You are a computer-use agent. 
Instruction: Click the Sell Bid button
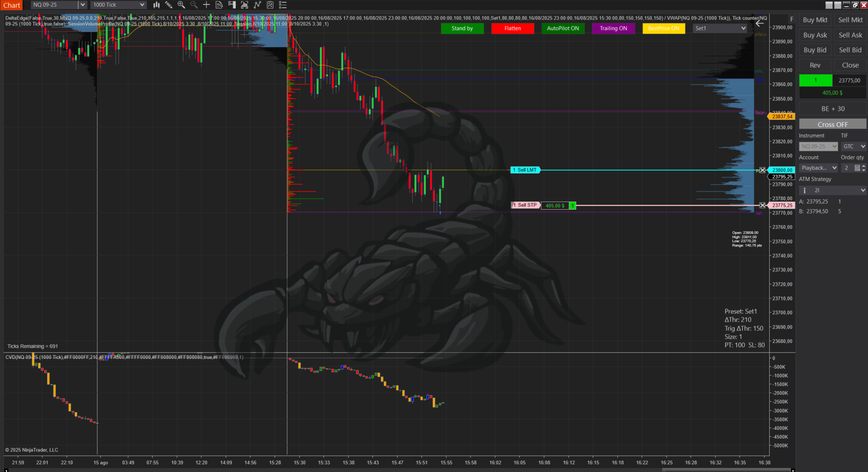(x=850, y=50)
